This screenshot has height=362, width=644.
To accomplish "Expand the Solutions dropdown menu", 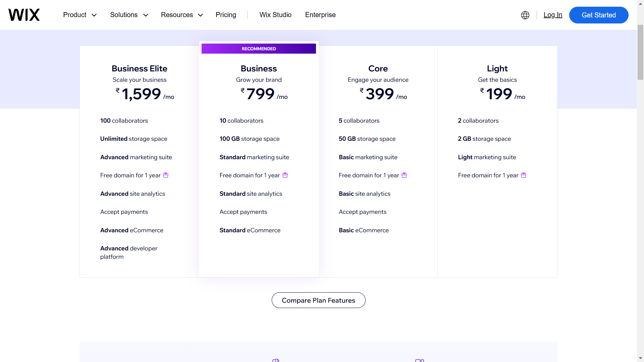I will [124, 15].
